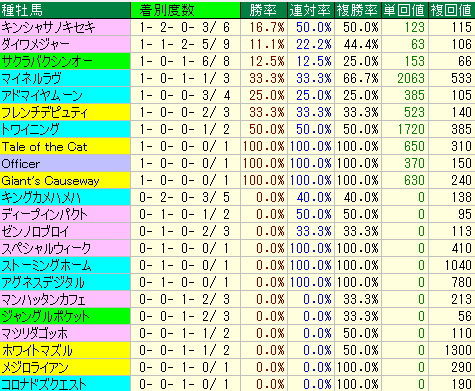Click the 650 win return value
The height and width of the screenshot is (391, 475).
(405, 146)
